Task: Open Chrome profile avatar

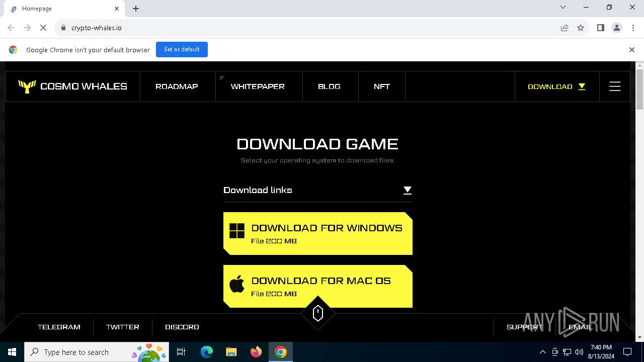Action: click(616, 28)
